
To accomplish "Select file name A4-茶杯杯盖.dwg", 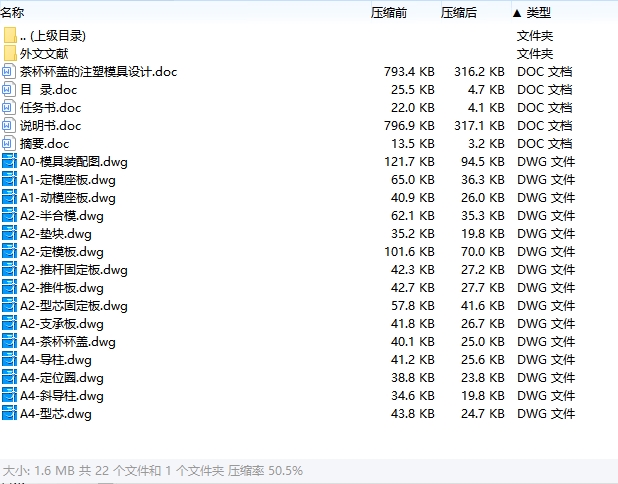I will [68, 342].
